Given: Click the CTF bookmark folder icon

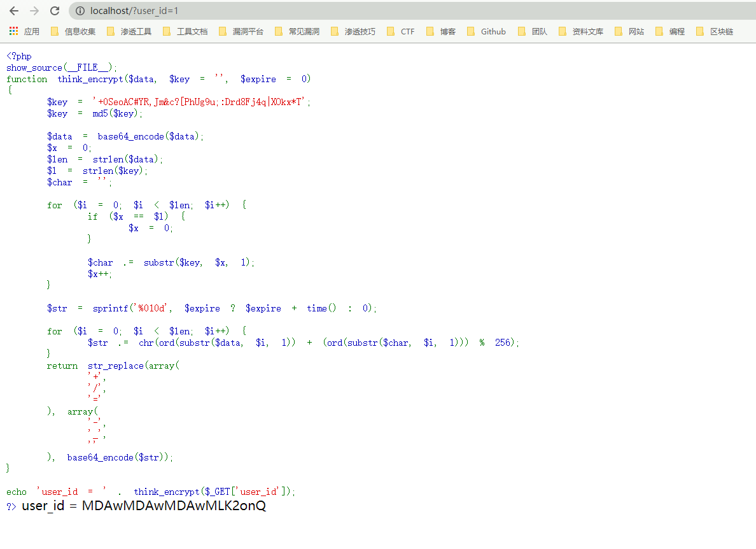Looking at the screenshot, I should coord(391,31).
